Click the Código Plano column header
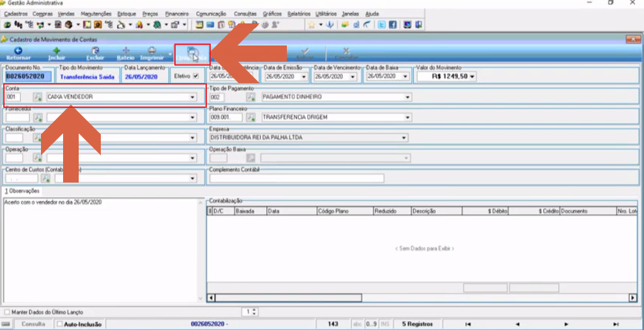Image resolution: width=644 pixels, height=330 pixels. pos(345,211)
